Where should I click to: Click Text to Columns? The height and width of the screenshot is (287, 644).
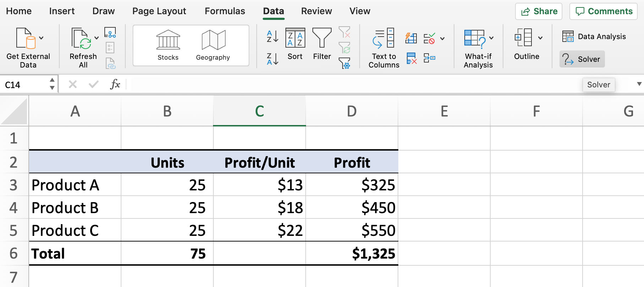tap(384, 48)
